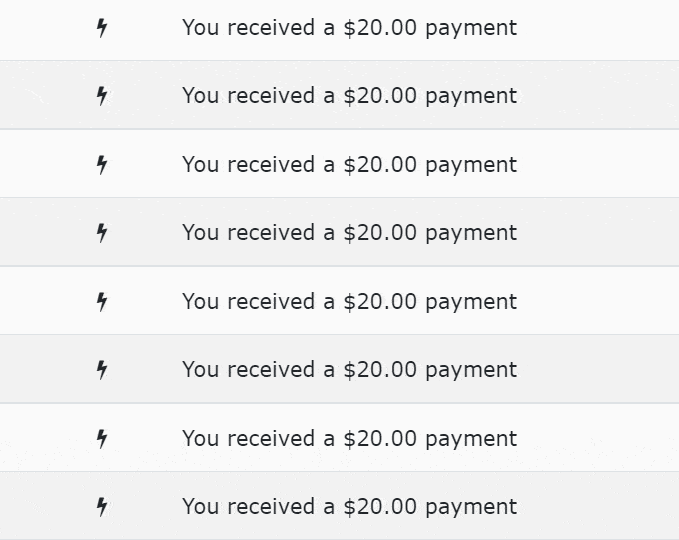Select empty right side of the fourth payment row

600,232
